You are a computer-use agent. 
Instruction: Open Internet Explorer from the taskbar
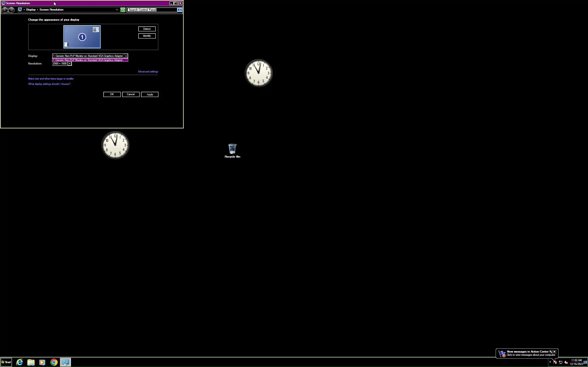tap(20, 362)
